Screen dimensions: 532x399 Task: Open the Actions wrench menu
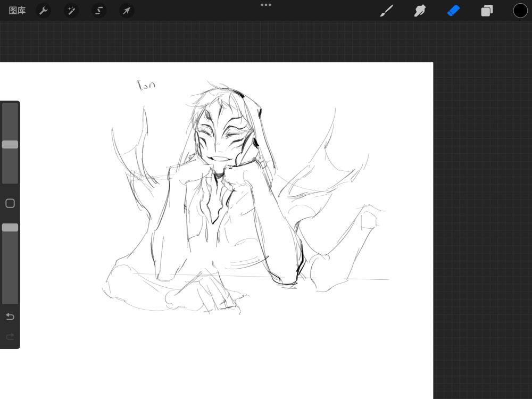(x=44, y=11)
